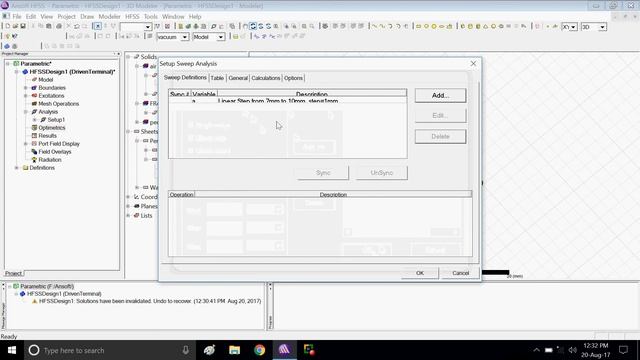Click the Open file toolbar icon
Screen dimensions: 640x360
pos(15,26)
